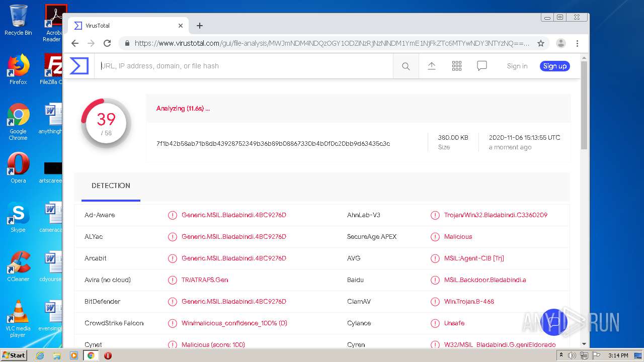The image size is (644, 362).
Task: Click AhnLab-V3 result Trojan/Win32.Bladabindi.C3360209
Action: pos(496,215)
